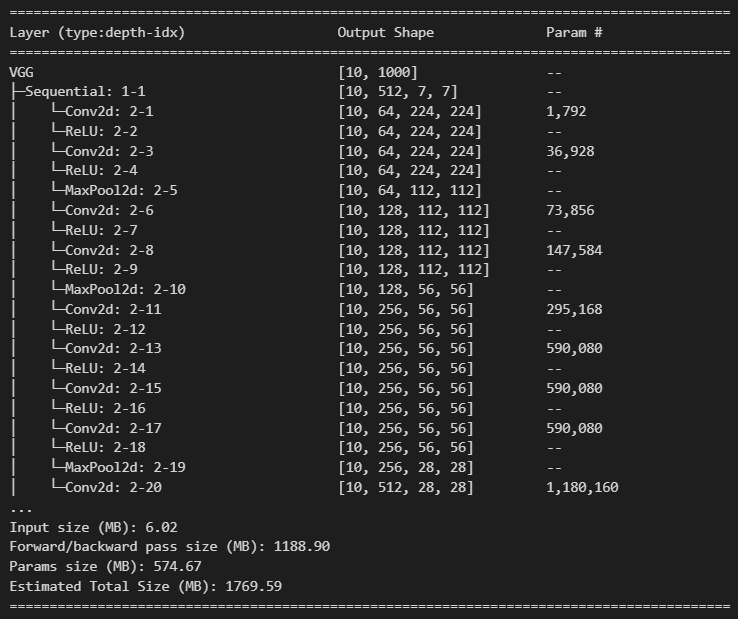Click the "MaxPool2d: 2-19" layer name
Viewport: 738px width, 619px height.
point(125,467)
